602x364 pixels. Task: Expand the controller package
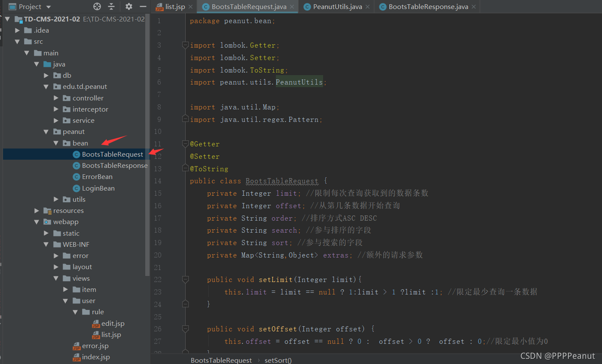(56, 98)
